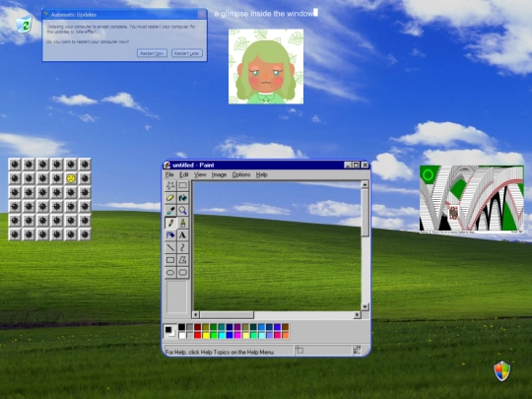Viewport: 532px width, 399px height.
Task: Click the Paint vertical scrollbar up arrow
Action: 366,184
